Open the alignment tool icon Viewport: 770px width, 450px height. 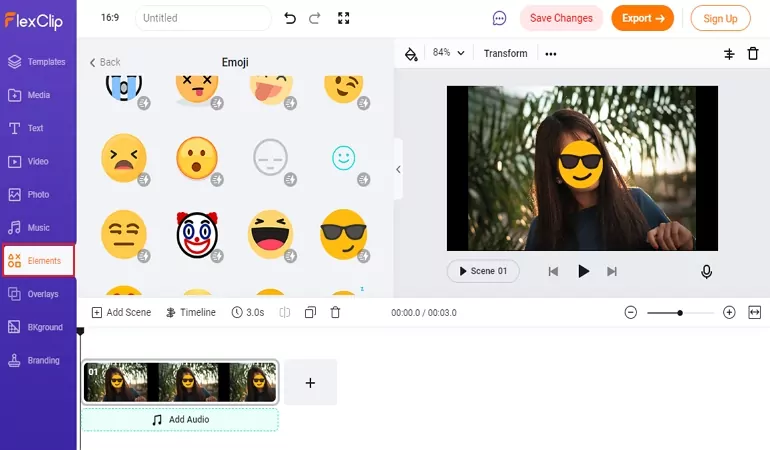(x=729, y=54)
